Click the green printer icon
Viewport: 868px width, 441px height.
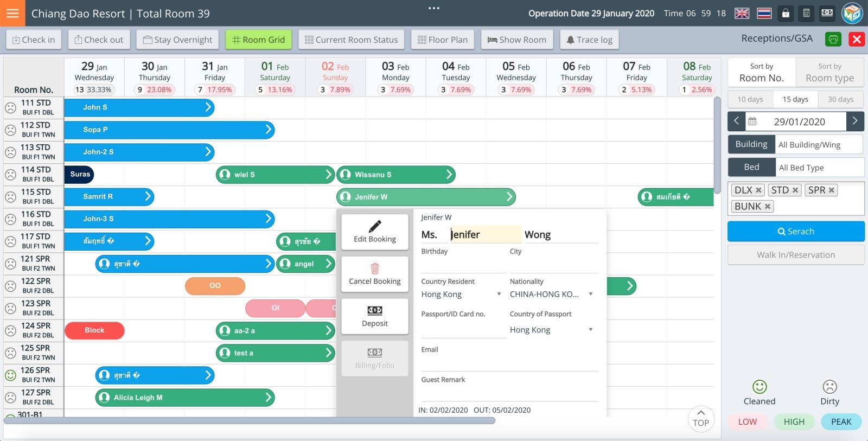coord(833,39)
